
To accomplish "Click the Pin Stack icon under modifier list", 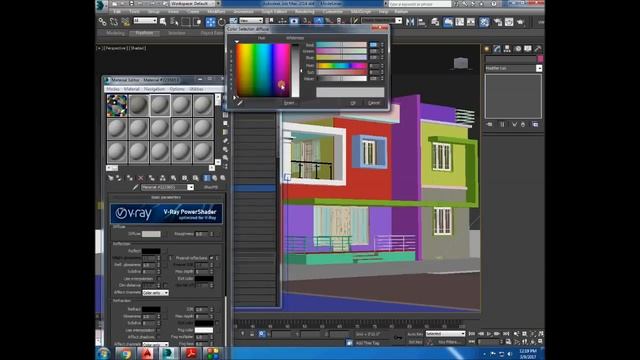I will click(x=489, y=124).
